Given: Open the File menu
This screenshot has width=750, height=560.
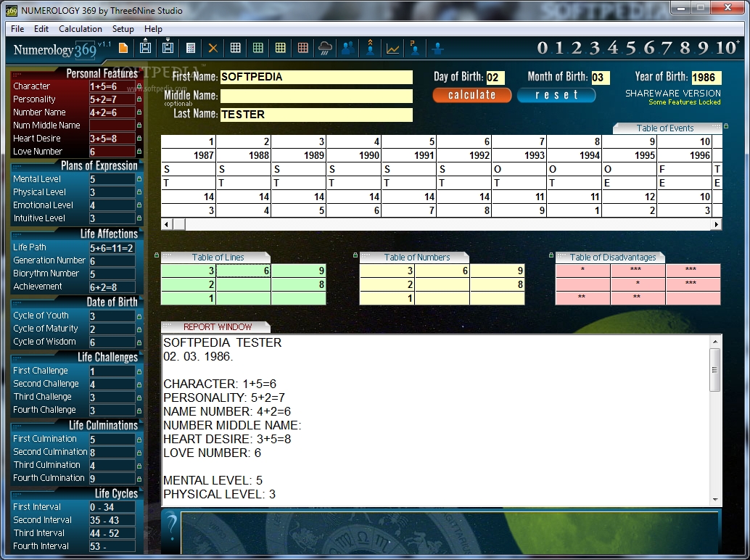Looking at the screenshot, I should click(17, 29).
